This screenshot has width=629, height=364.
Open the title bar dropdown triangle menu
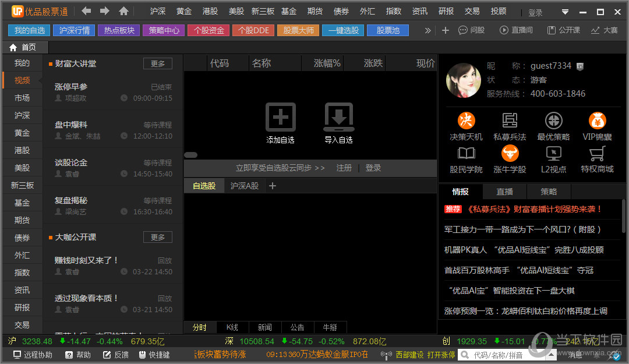pos(565,12)
